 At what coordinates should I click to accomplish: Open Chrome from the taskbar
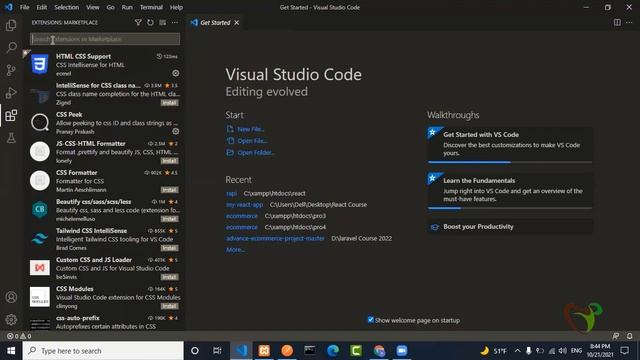click(379, 351)
